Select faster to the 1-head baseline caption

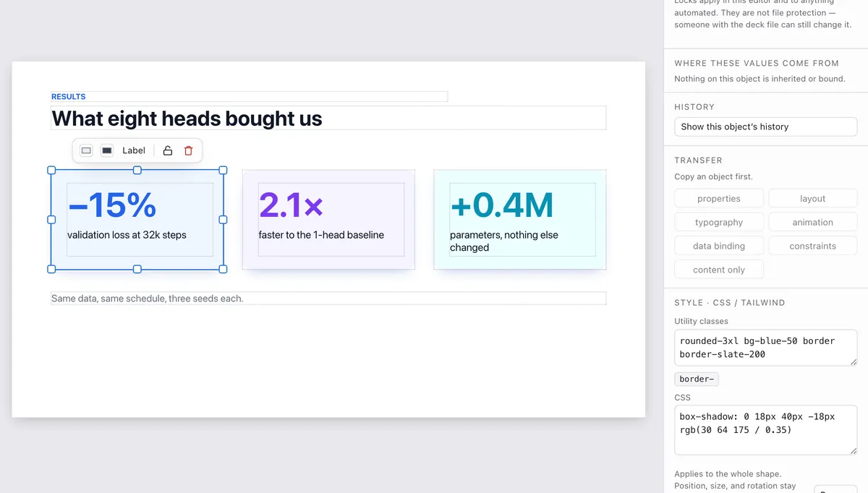tap(321, 235)
